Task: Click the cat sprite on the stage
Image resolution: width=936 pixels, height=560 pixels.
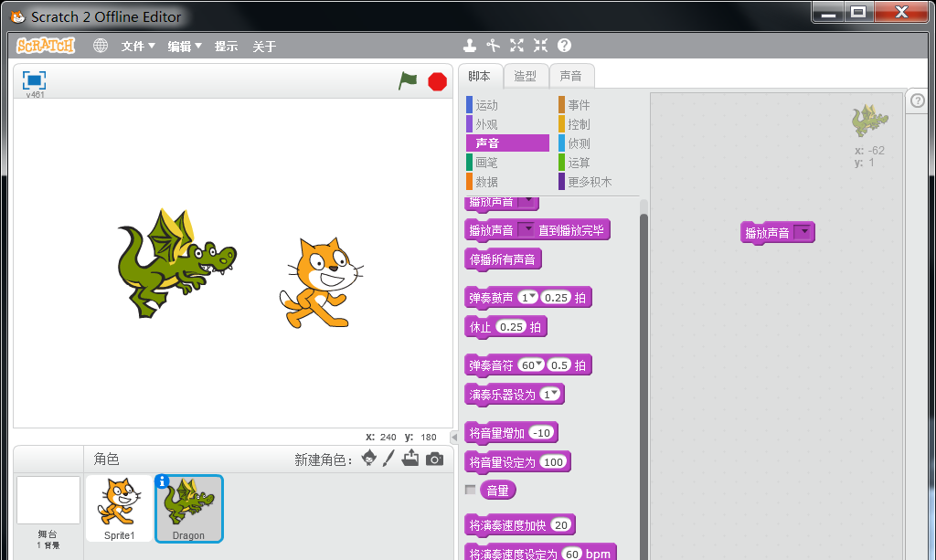Action: tap(321, 282)
